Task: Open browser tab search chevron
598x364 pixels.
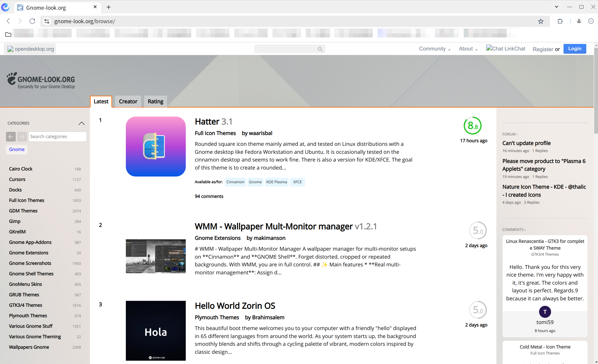Action: tap(556, 7)
